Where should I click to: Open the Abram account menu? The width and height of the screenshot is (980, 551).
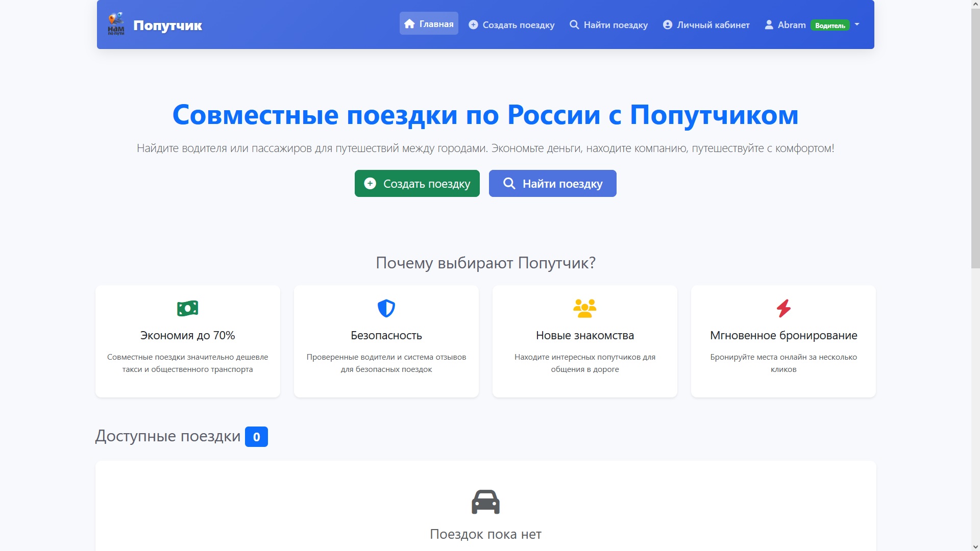(791, 25)
